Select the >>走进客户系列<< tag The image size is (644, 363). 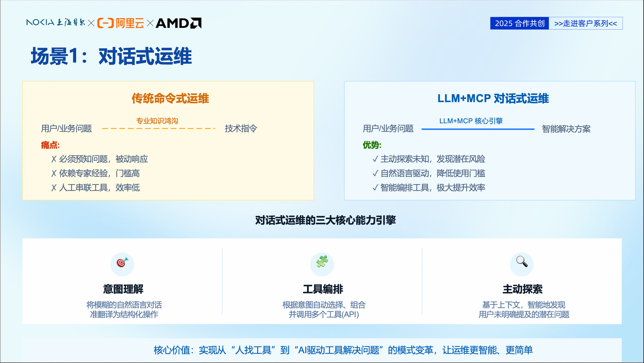point(586,23)
